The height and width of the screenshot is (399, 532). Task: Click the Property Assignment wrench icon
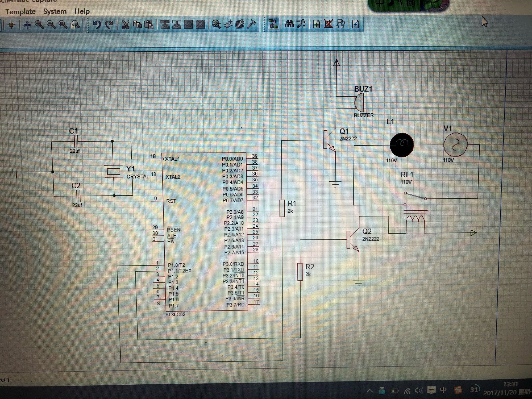point(301,24)
